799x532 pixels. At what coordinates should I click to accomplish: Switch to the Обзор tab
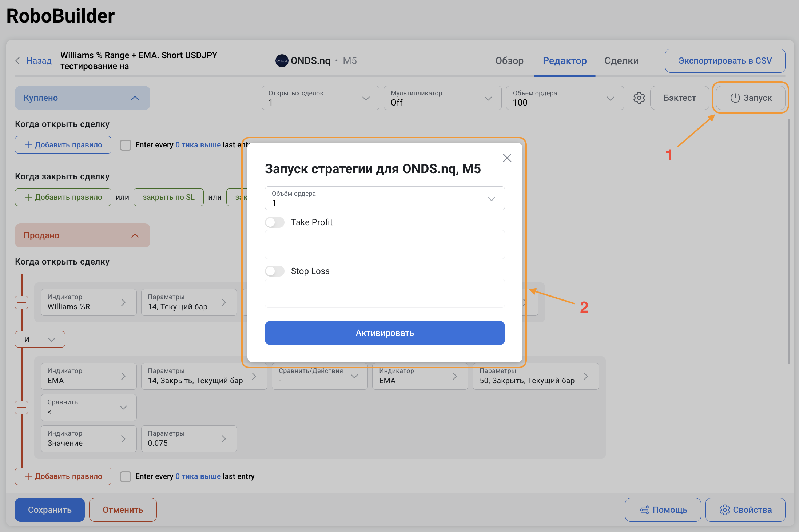pyautogui.click(x=509, y=61)
